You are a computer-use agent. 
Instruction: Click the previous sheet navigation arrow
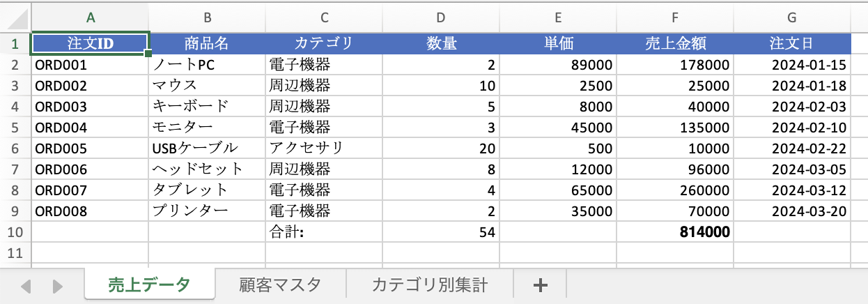(x=26, y=285)
